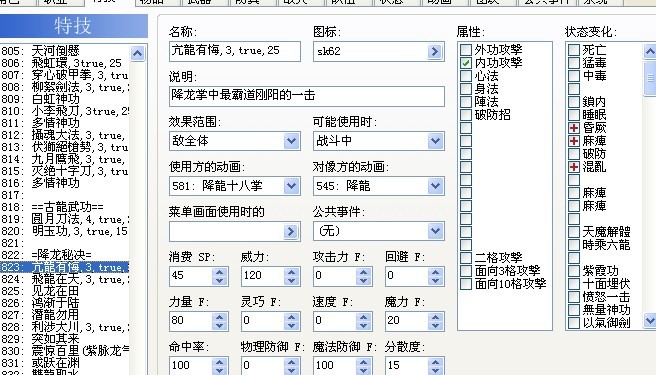Select skill 827: 潛龍勿用

(65, 315)
